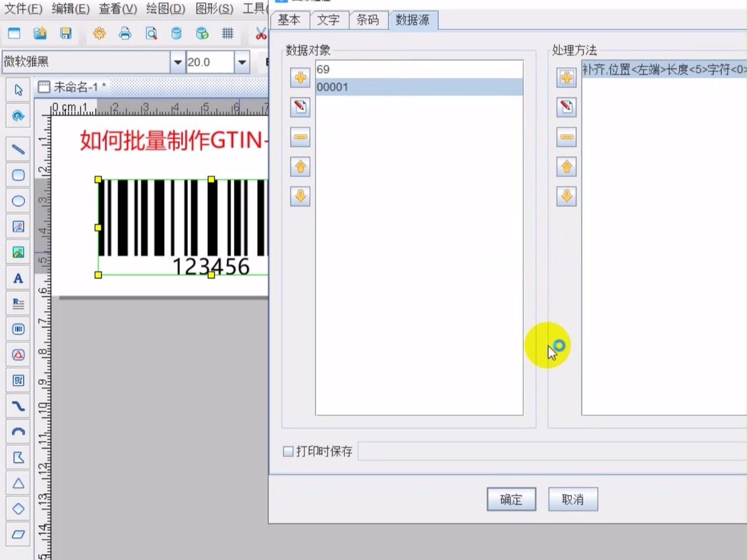Click the 取消 button
Viewport: 747px width, 560px height.
(x=573, y=499)
